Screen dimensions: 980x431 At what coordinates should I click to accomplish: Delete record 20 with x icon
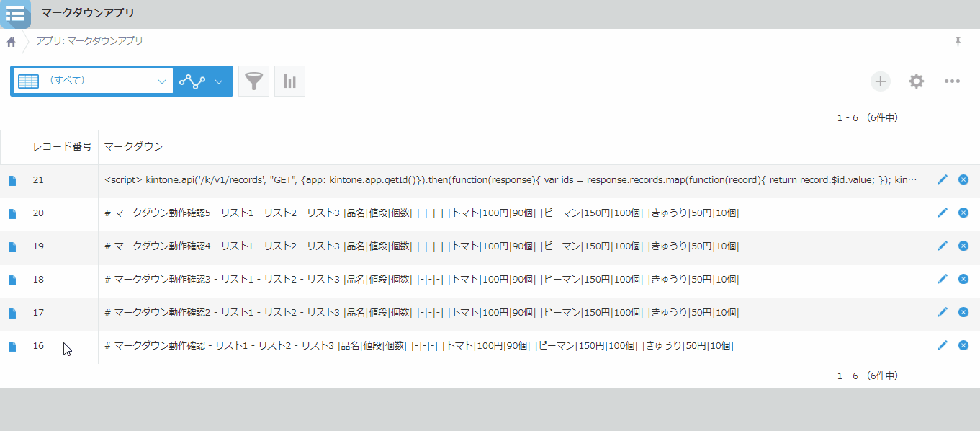pyautogui.click(x=963, y=213)
